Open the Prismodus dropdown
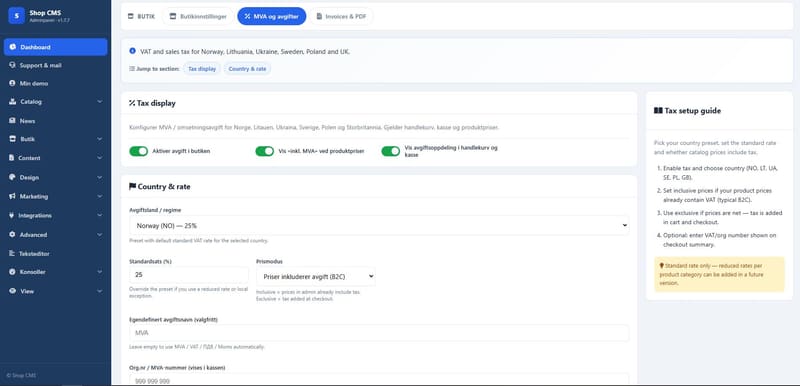This screenshot has width=800, height=386. point(316,276)
